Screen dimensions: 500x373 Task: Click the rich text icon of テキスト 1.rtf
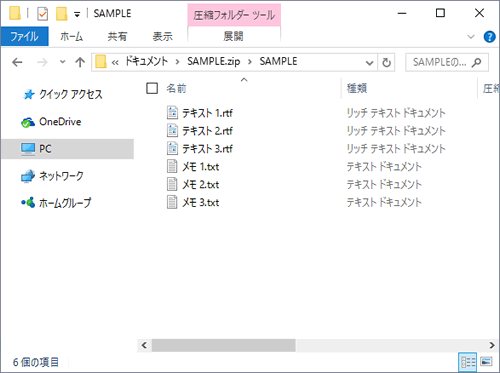(172, 113)
